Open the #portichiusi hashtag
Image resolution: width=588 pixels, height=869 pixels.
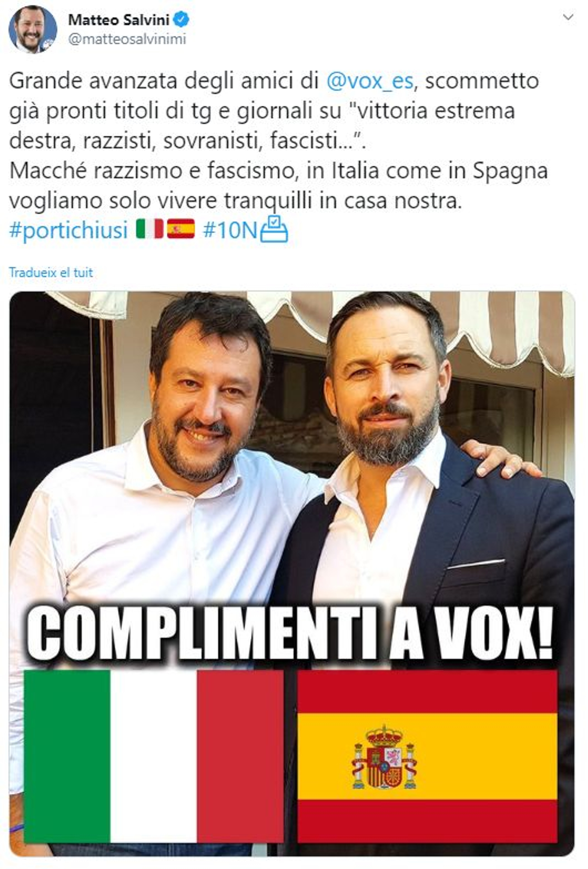point(68,230)
